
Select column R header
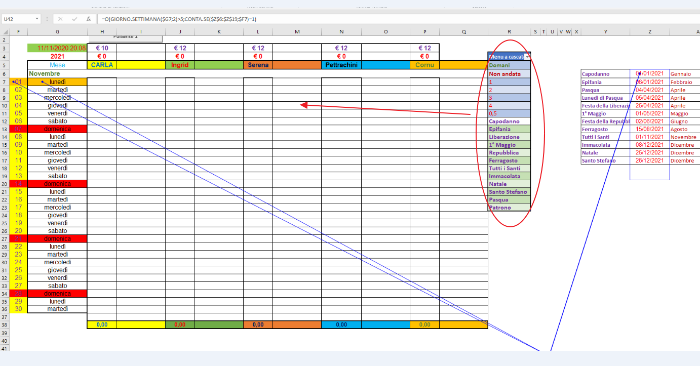(509, 32)
